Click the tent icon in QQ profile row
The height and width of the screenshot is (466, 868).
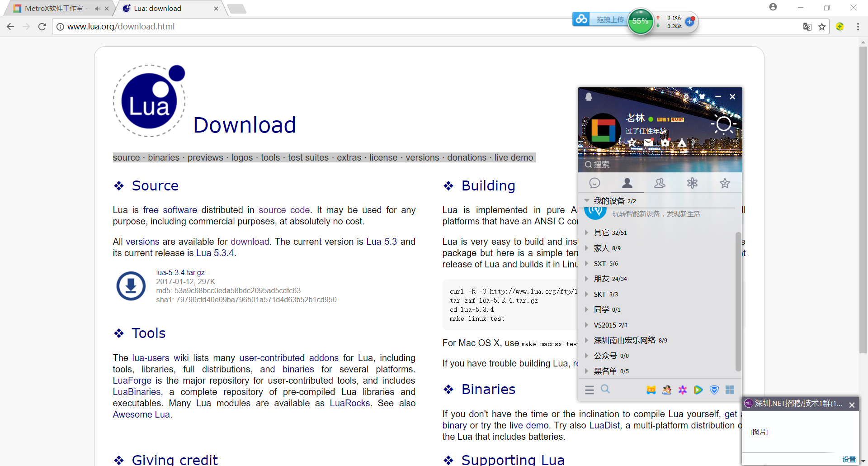682,143
